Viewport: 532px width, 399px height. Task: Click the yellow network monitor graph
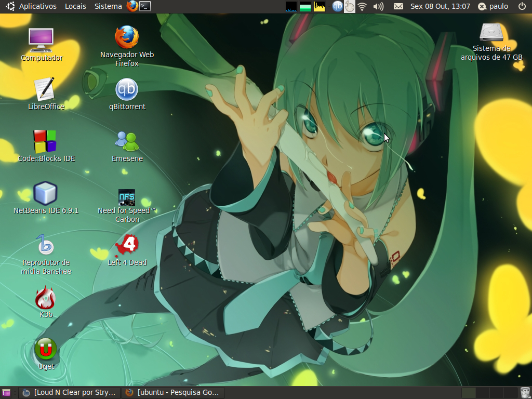[x=320, y=6]
